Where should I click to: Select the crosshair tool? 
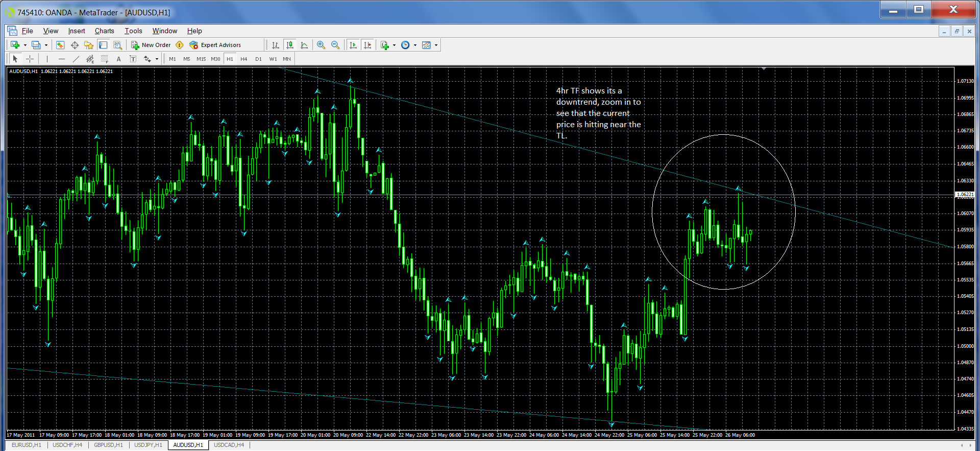tap(30, 59)
